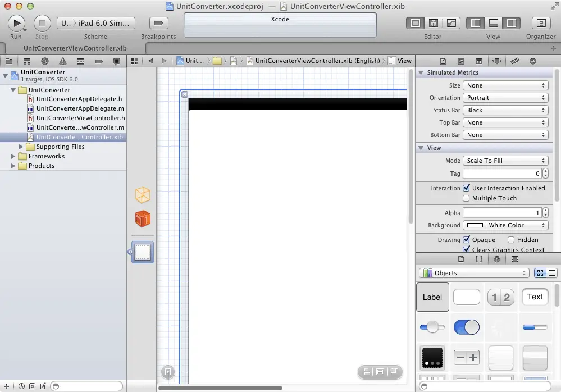This screenshot has width=561, height=392.
Task: Open the Organizer window
Action: 541,23
